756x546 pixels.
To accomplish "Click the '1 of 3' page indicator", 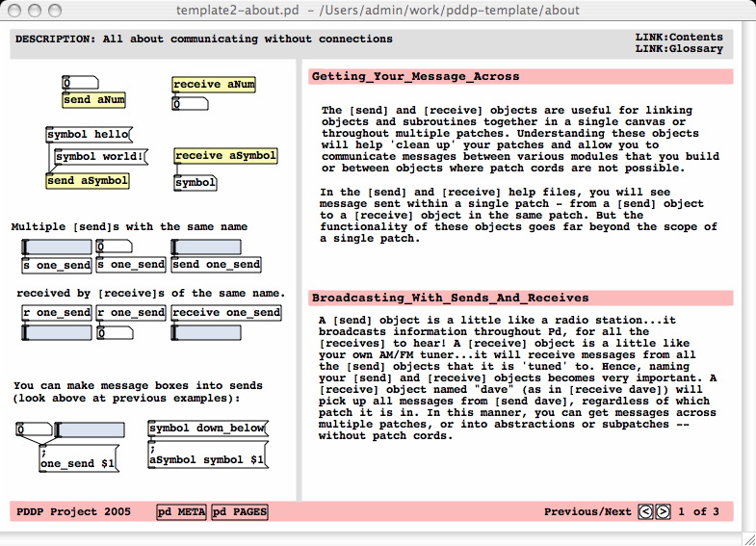I will tap(698, 511).
